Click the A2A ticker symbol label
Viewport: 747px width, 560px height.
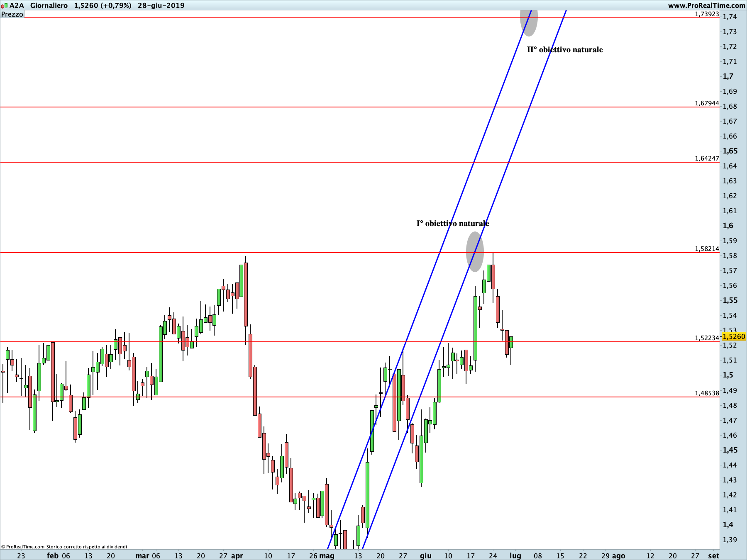[17, 5]
